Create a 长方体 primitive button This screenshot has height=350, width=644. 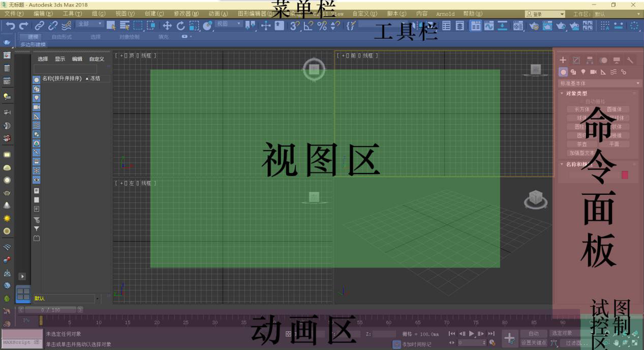(x=582, y=109)
